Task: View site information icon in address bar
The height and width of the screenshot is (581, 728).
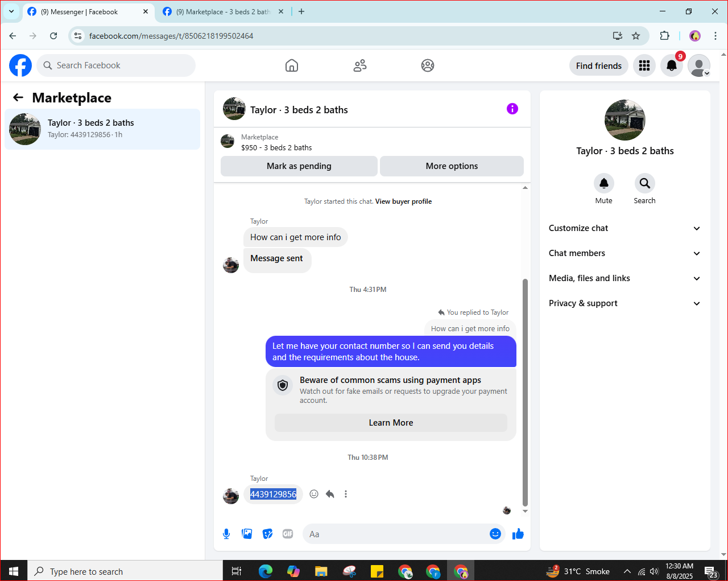Action: pyautogui.click(x=78, y=36)
